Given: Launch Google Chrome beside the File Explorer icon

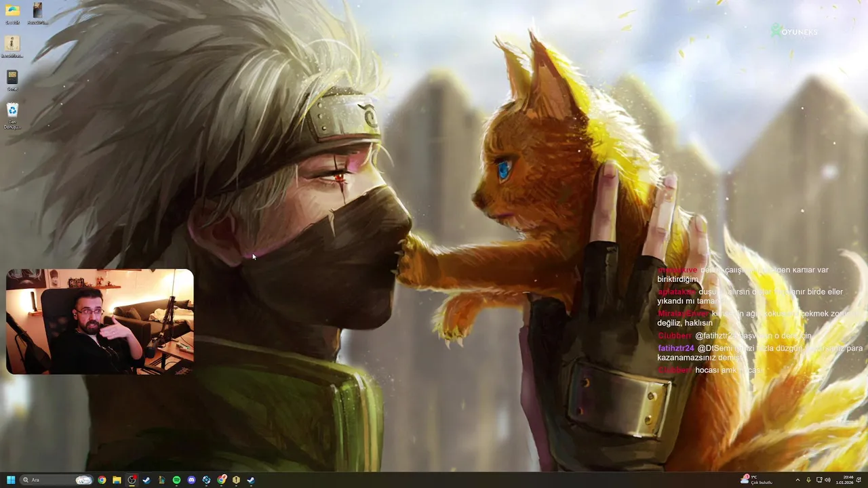Looking at the screenshot, I should click(x=102, y=480).
